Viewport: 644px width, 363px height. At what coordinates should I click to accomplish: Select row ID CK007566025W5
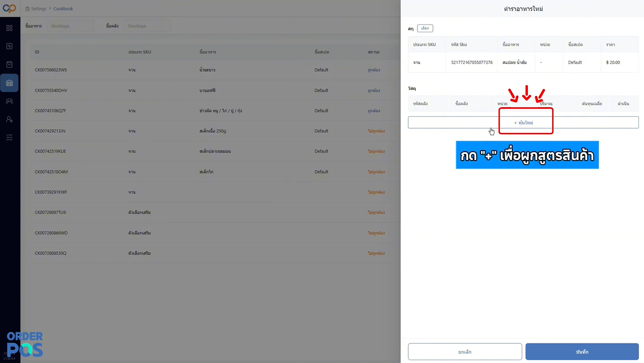[51, 70]
